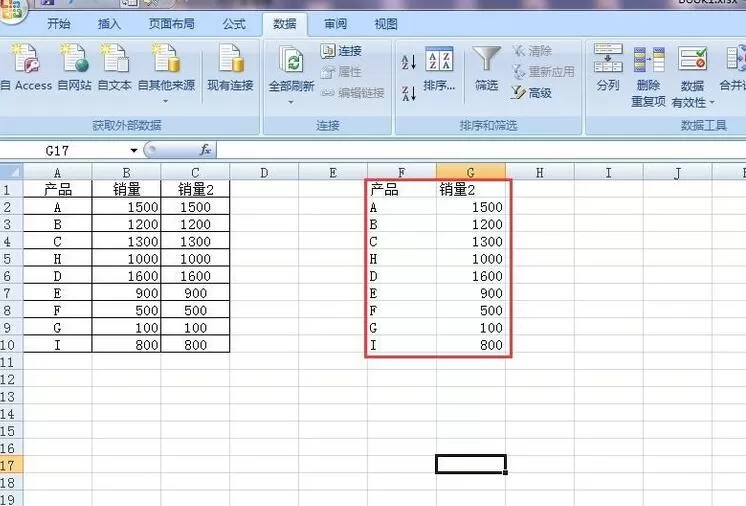Select cell G6 with value 1600
Image resolution: width=746 pixels, height=506 pixels.
[x=471, y=276]
